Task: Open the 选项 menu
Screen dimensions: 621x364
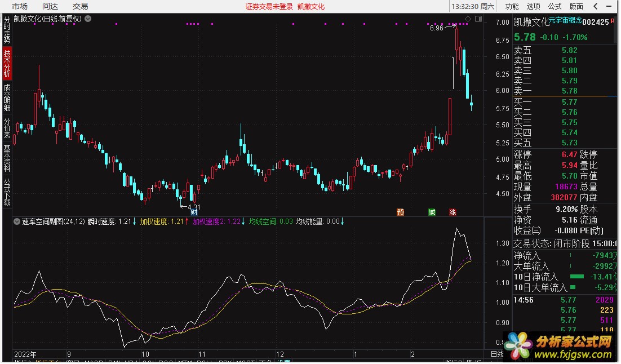Action: click(533, 6)
